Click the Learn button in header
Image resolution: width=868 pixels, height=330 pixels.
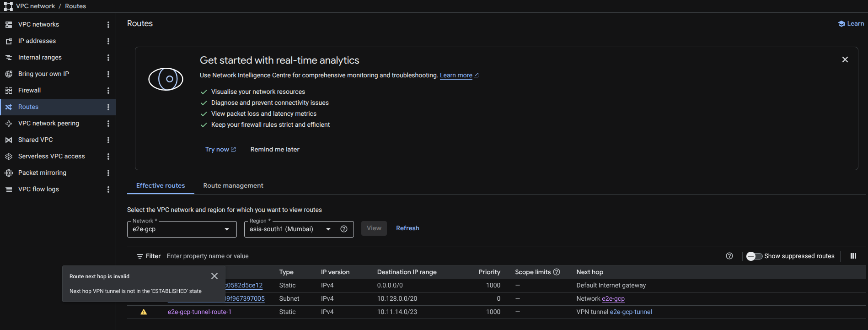tap(851, 24)
